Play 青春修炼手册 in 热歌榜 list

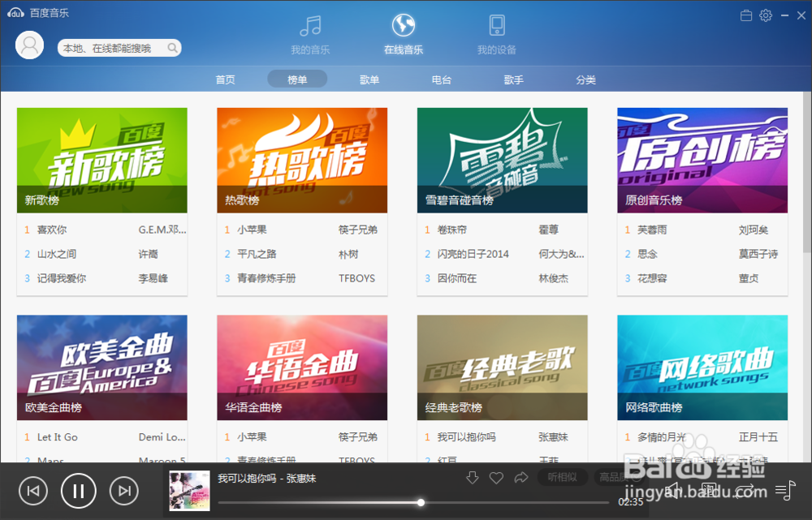pyautogui.click(x=266, y=278)
